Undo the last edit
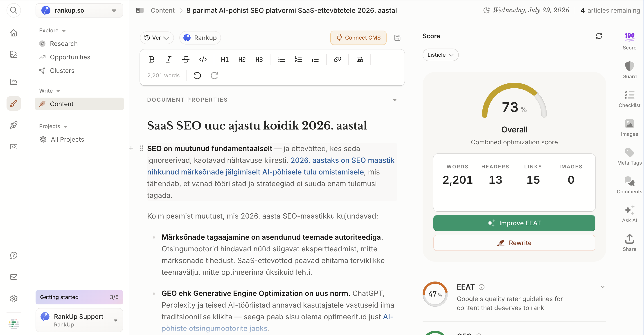The image size is (644, 335). 197,76
